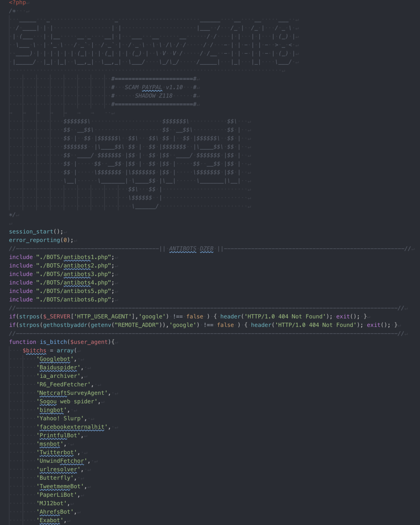Viewport: 420px width, 525px height.
Task: Click the error_reporting(0) line
Action: pyautogui.click(x=40, y=240)
